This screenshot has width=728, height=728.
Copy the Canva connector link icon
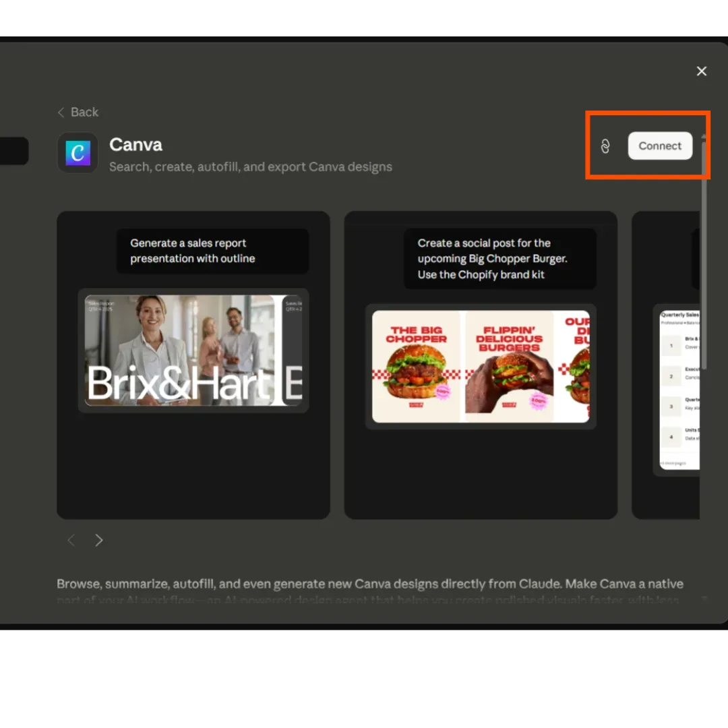(x=605, y=146)
